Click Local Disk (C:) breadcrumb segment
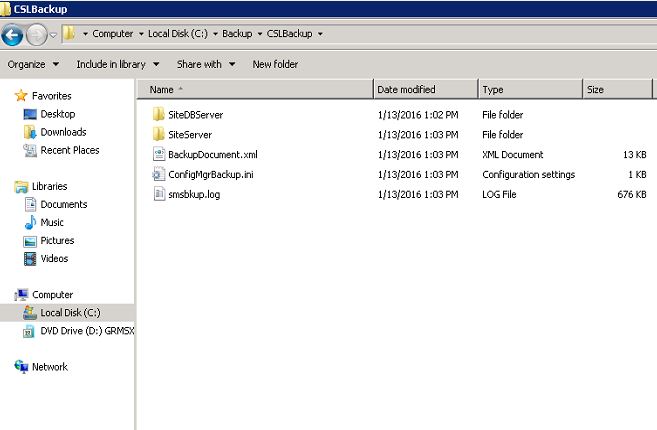This screenshot has height=430, width=657. pos(178,34)
